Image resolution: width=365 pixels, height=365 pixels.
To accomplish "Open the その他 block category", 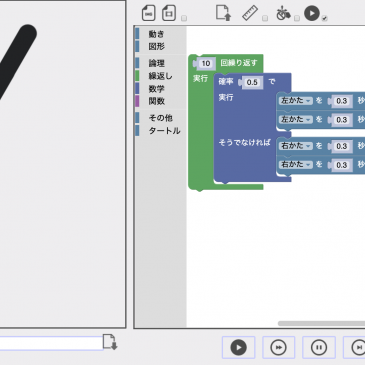I will tap(161, 118).
